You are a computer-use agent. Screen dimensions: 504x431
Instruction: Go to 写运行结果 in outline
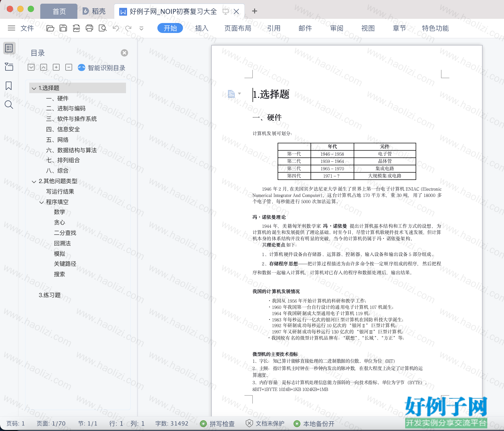[60, 191]
